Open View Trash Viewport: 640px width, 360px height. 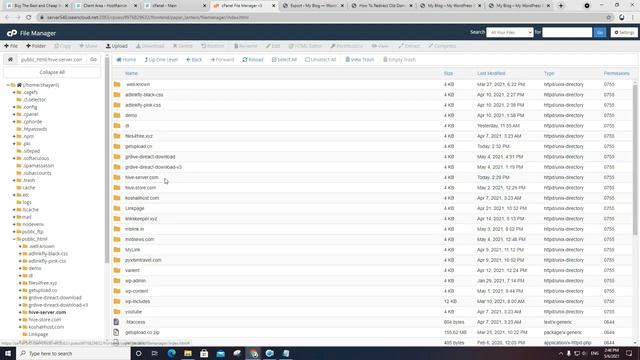coord(360,60)
